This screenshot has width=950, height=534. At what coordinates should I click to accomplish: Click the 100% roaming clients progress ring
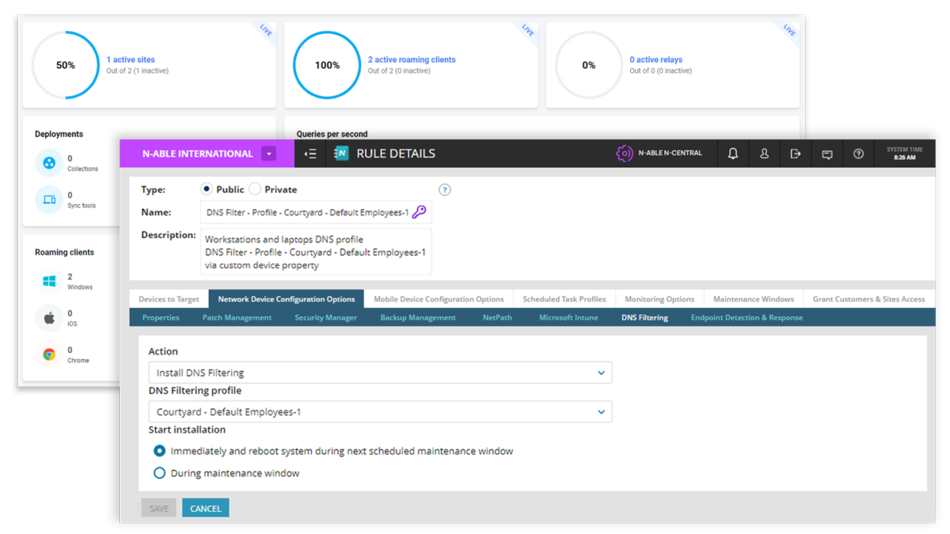click(x=327, y=65)
